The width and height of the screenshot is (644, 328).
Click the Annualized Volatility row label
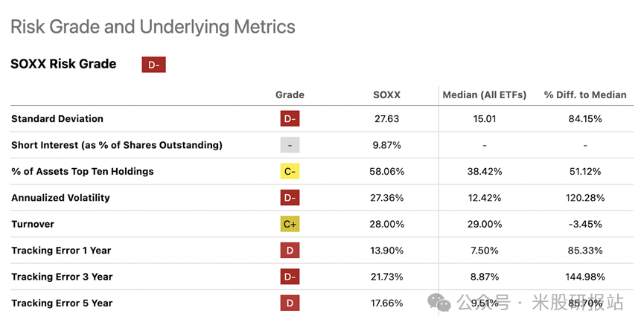click(x=61, y=198)
